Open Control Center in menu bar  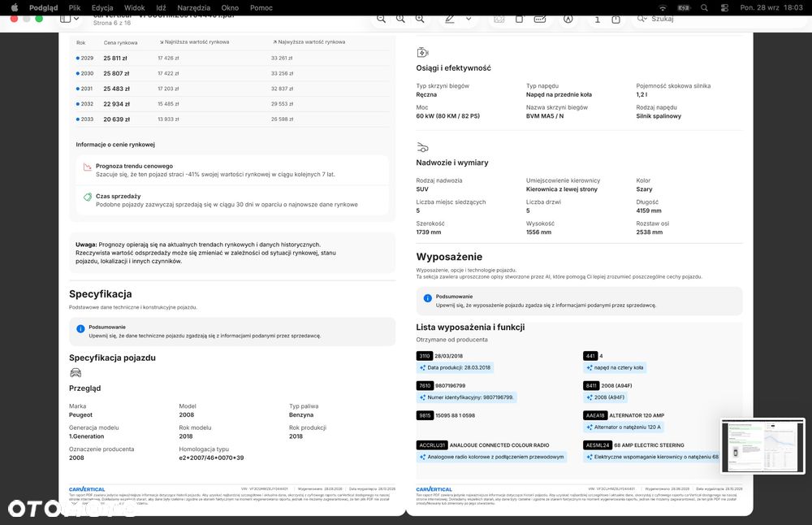tap(724, 8)
